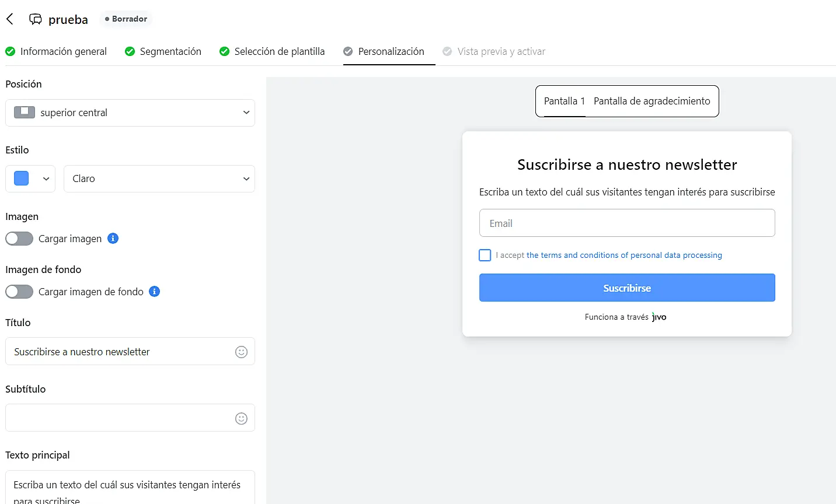Turn on Cargar imagen de fondo switch
This screenshot has height=504, width=836.
pos(19,292)
